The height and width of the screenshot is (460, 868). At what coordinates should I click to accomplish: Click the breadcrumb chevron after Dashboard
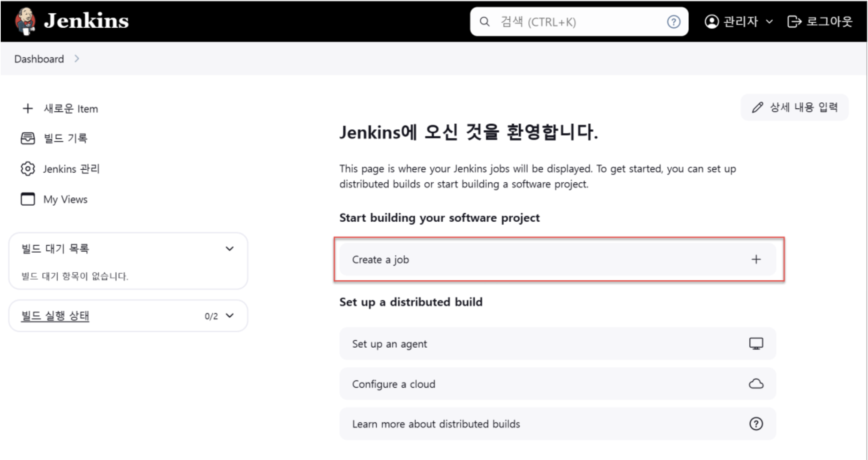(x=77, y=58)
